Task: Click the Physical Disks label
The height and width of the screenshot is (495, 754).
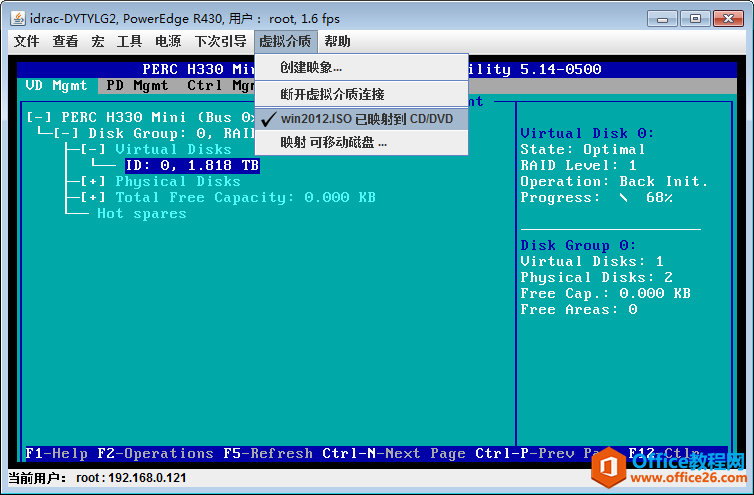Action: point(178,181)
